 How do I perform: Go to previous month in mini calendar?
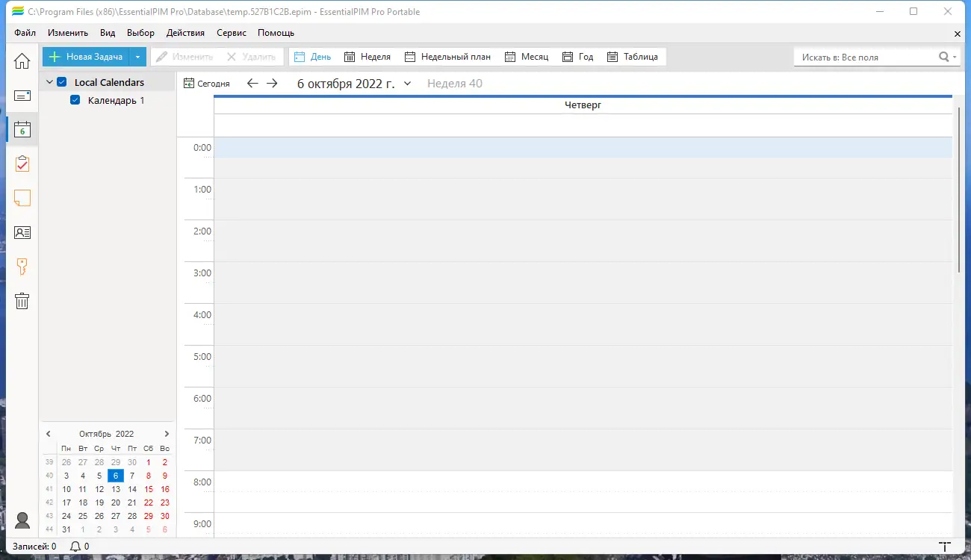pos(49,434)
